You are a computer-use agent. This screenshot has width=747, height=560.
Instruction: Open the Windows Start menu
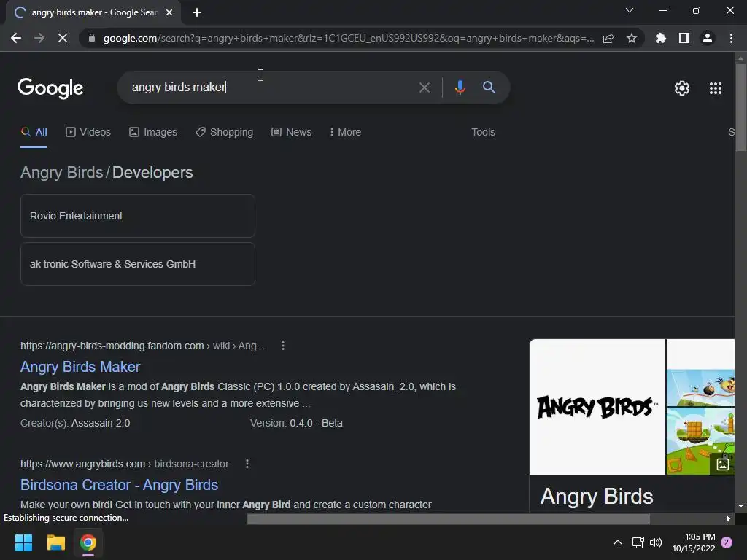click(23, 542)
